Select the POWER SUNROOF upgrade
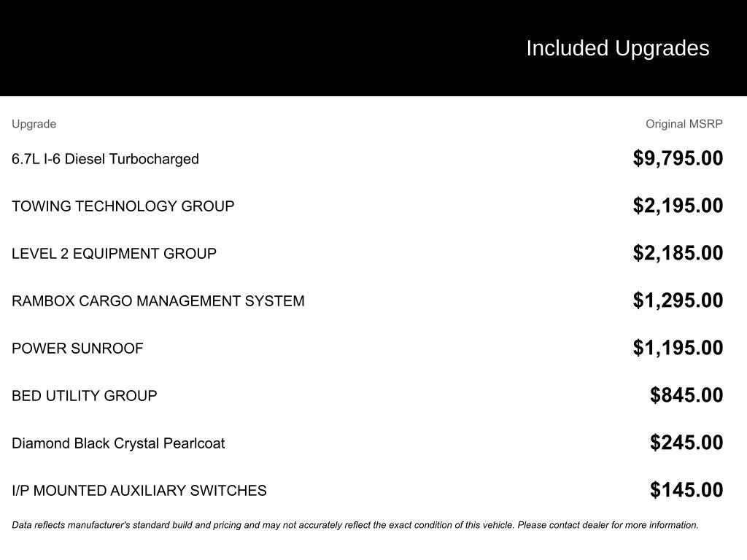This screenshot has height=560, width=747. tap(77, 349)
